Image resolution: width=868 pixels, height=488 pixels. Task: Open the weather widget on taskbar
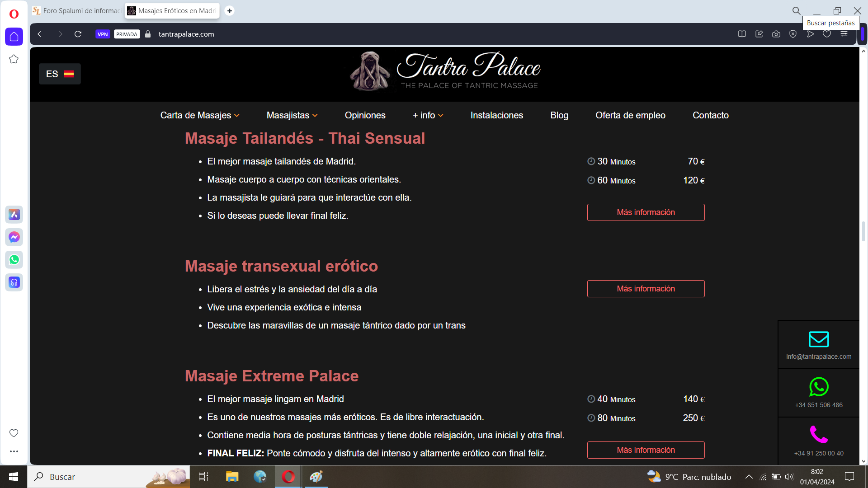(x=689, y=477)
